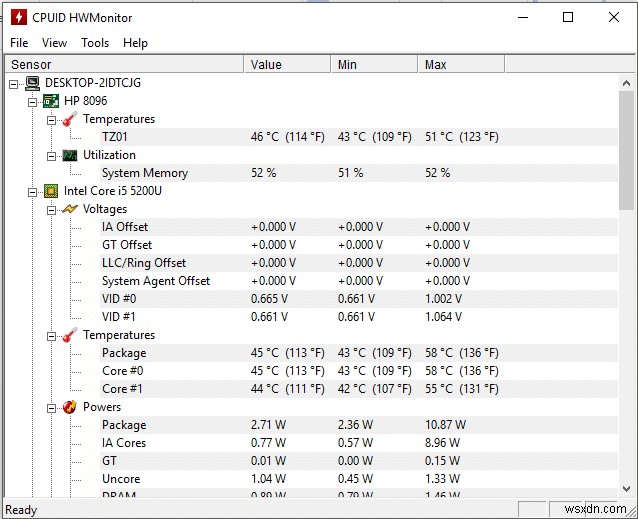The height and width of the screenshot is (519, 638).
Task: Collapse the DESKTOP-2IDTCJG tree node
Action: click(x=14, y=83)
